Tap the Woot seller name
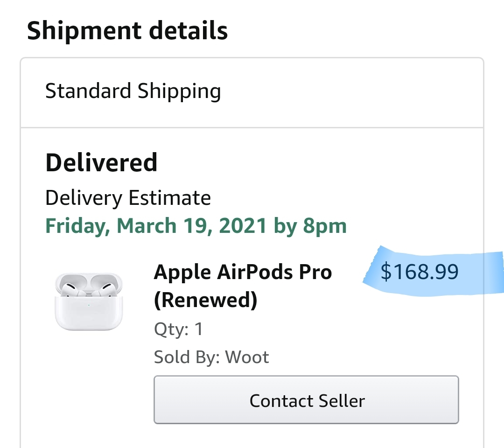Screen dimensions: 504x448 click(x=247, y=357)
